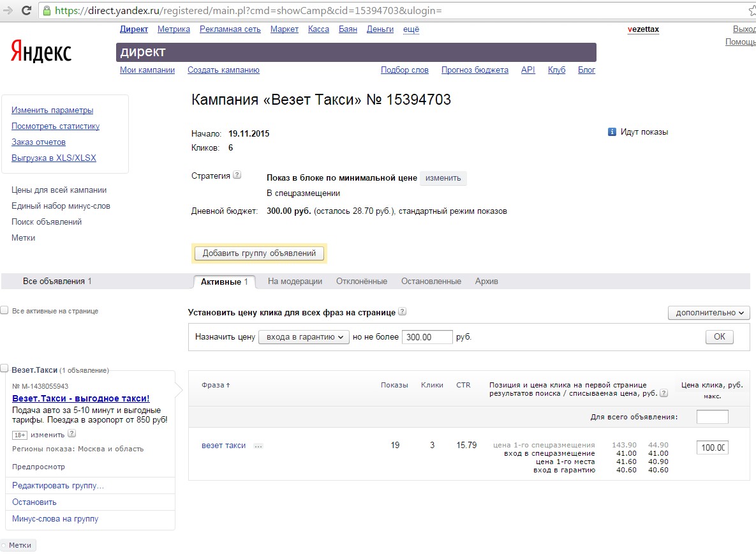Open Подбор слов tool
Viewport: 756px width, 556px height.
(x=404, y=70)
